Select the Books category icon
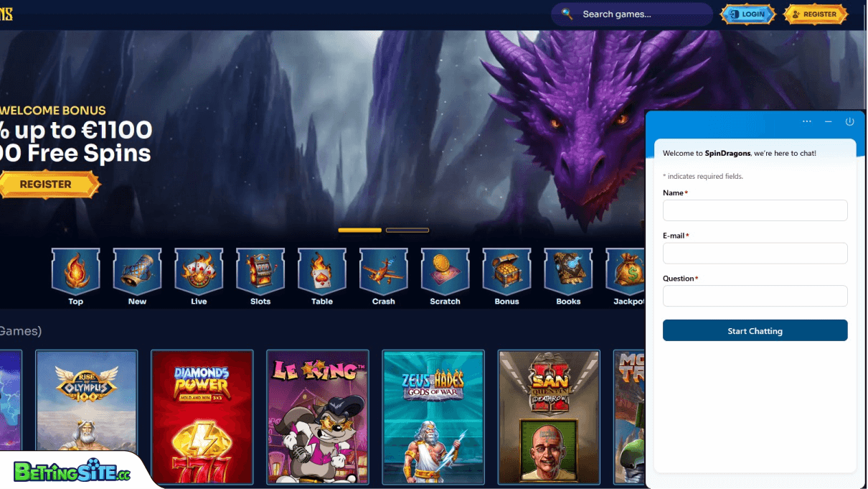 point(568,271)
